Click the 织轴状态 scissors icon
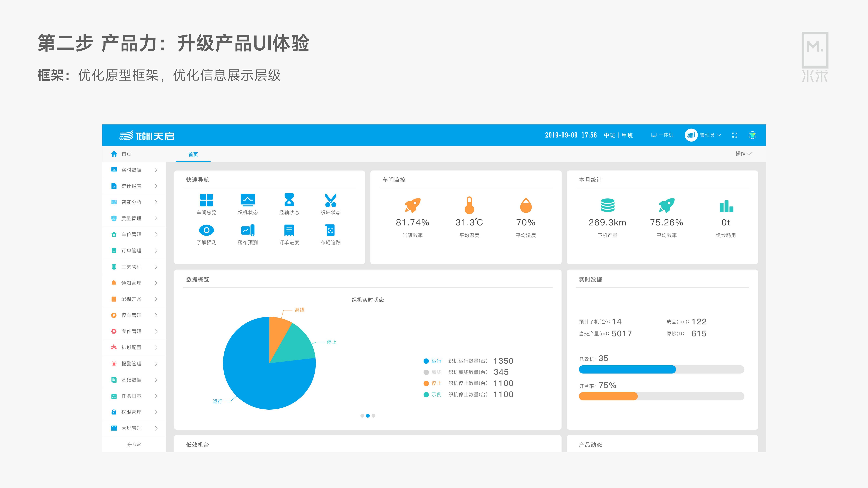This screenshot has height=488, width=868. pyautogui.click(x=331, y=200)
